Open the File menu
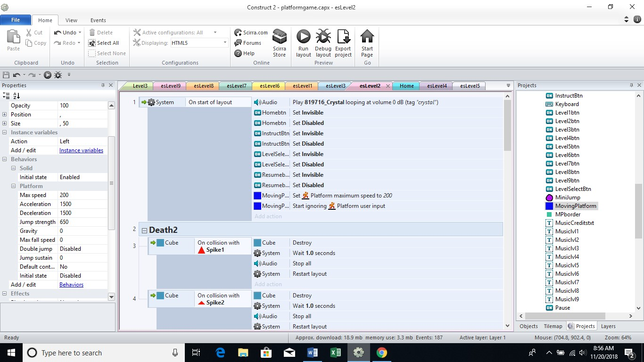The image size is (644, 362). pos(16,20)
